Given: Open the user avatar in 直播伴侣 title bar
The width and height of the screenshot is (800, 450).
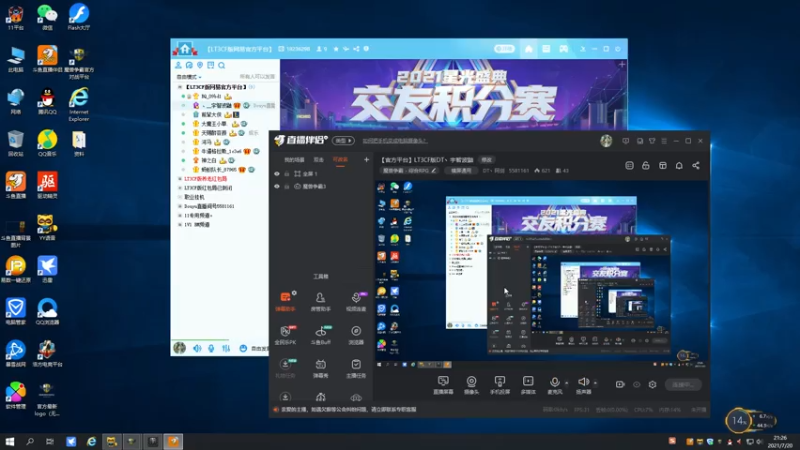Looking at the screenshot, I should [x=606, y=141].
